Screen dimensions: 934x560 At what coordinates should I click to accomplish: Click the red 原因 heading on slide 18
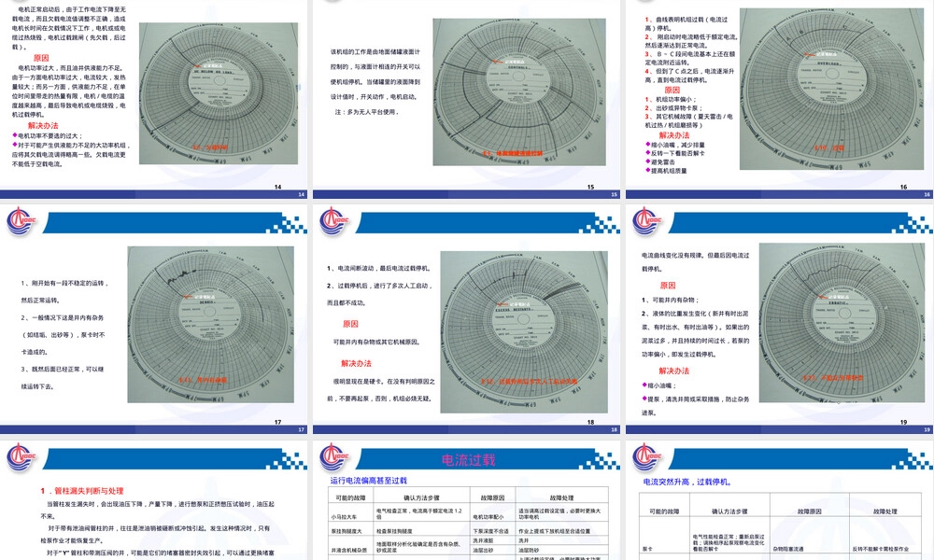(x=350, y=324)
